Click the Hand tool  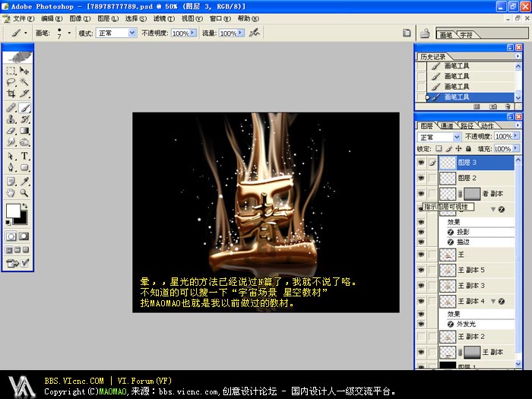pos(11,193)
